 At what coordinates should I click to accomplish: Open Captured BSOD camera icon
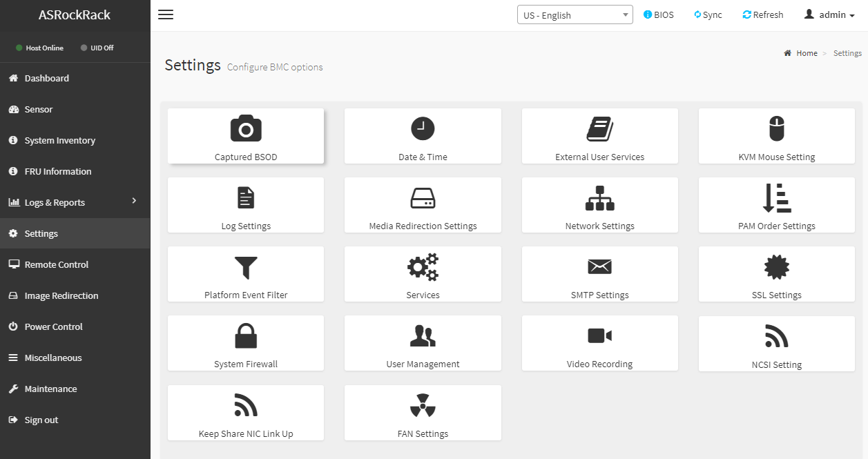pyautogui.click(x=246, y=129)
